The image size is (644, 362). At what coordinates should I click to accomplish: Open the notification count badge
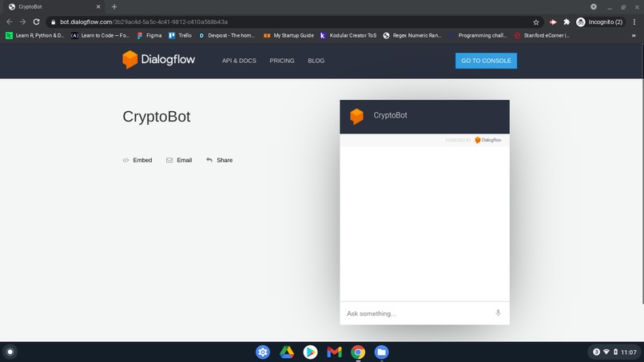[596, 352]
